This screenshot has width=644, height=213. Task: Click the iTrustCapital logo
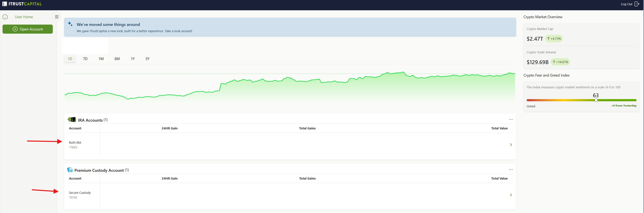click(x=22, y=4)
